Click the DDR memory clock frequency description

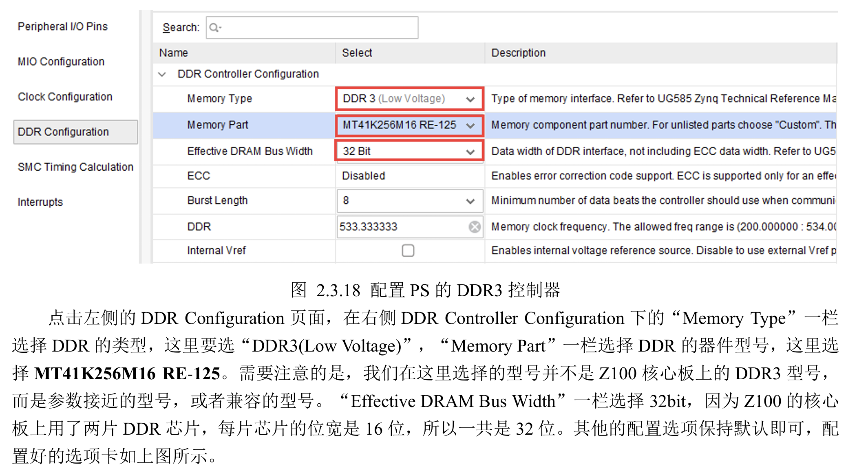(663, 227)
